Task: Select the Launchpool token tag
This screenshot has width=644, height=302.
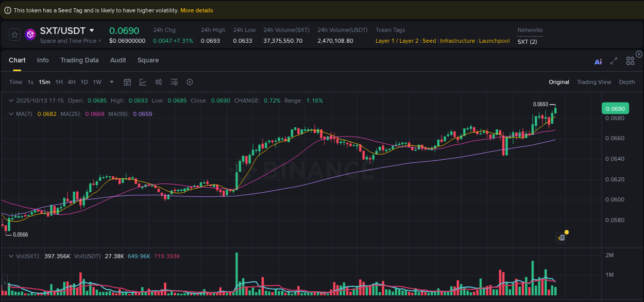Action: coord(494,41)
